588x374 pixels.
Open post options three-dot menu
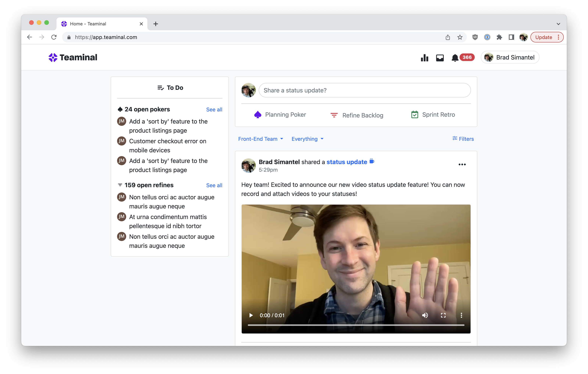click(x=462, y=164)
